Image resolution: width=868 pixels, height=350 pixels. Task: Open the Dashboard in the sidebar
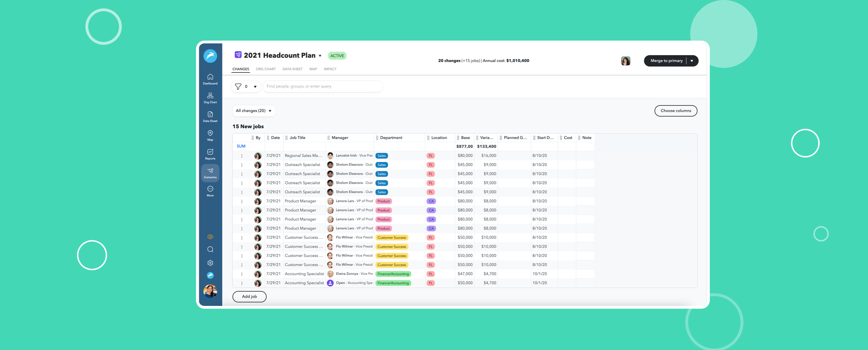(x=210, y=79)
